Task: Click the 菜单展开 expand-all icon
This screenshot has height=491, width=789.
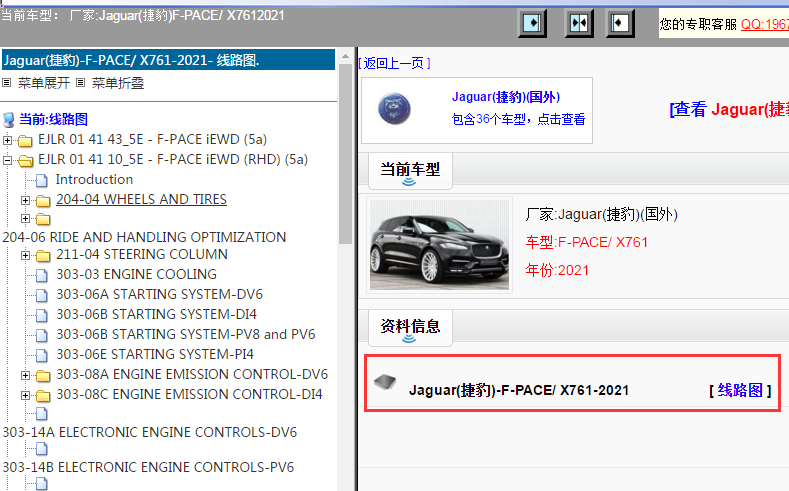Action: 7,83
